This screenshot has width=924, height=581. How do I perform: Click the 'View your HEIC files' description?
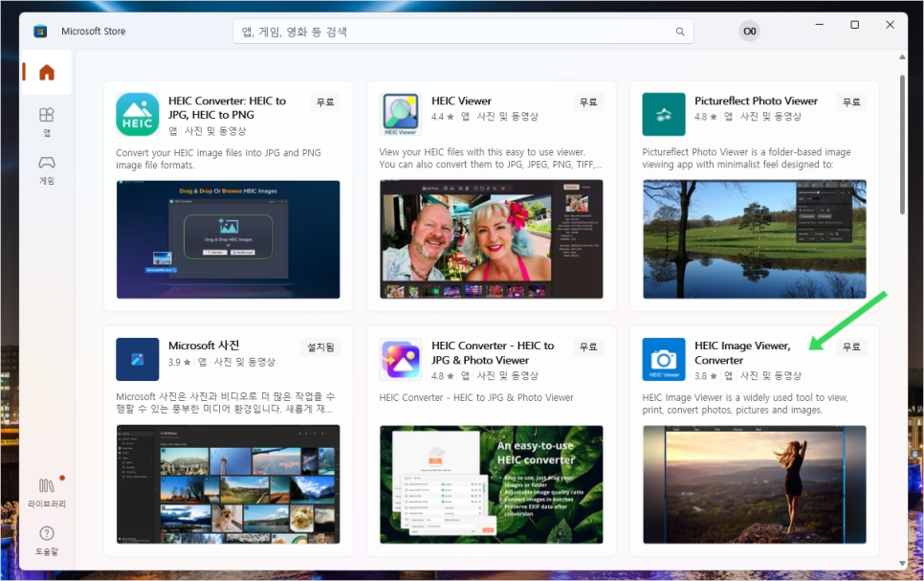(491, 158)
